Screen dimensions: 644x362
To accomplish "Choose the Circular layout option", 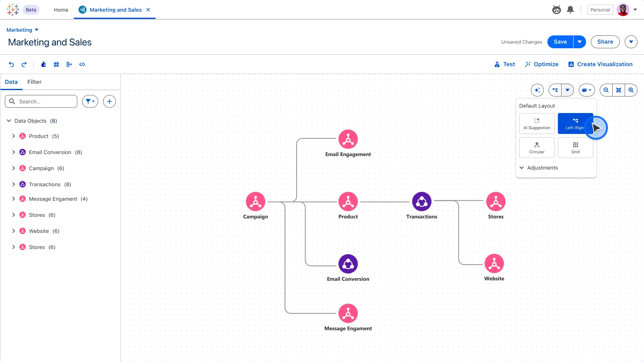I will [x=537, y=148].
